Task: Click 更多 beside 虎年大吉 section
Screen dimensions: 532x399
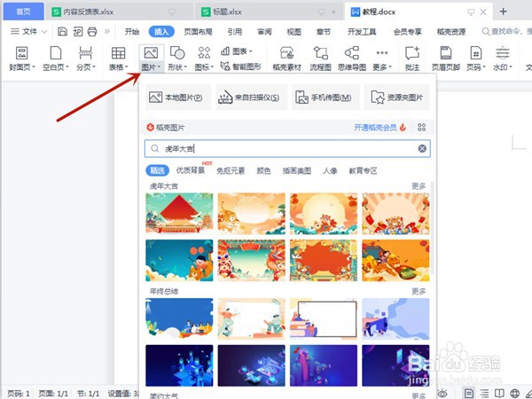Action: click(x=419, y=186)
